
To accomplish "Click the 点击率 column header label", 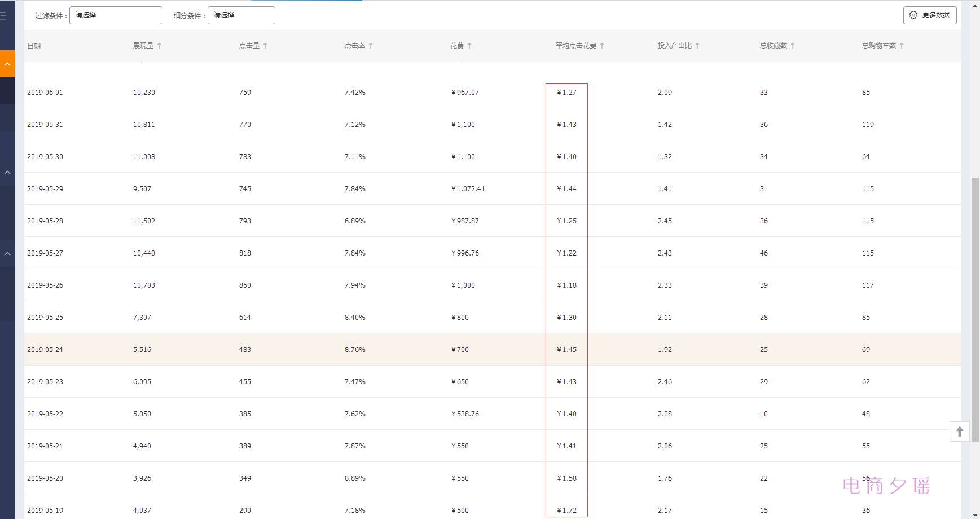I will click(355, 46).
